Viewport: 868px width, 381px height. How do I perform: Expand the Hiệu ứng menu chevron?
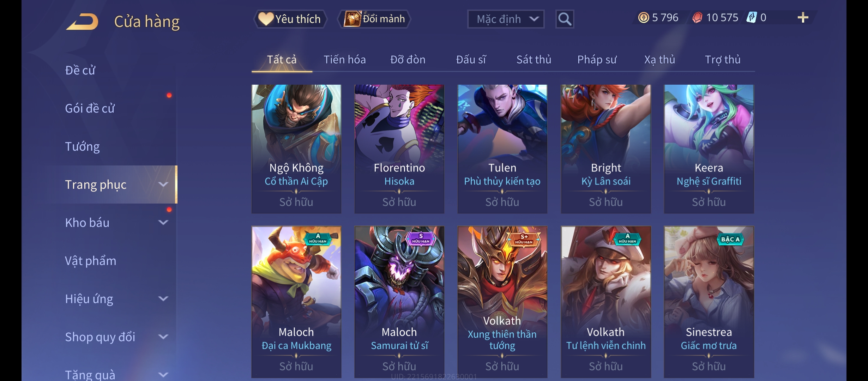163,299
